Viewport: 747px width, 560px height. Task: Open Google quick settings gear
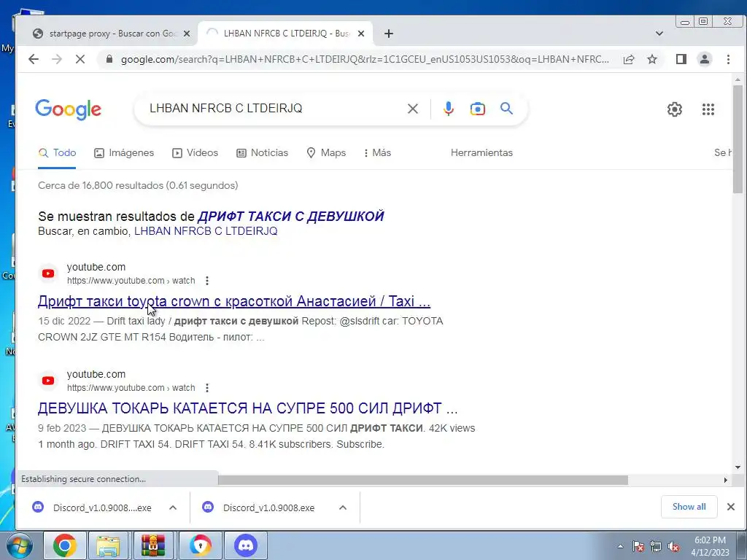675,109
